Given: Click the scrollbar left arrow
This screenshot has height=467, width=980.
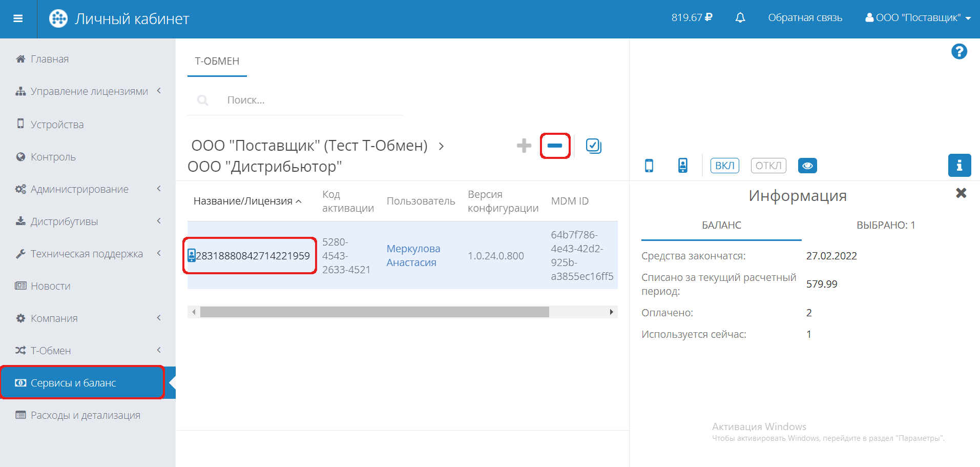Looking at the screenshot, I should (x=194, y=312).
